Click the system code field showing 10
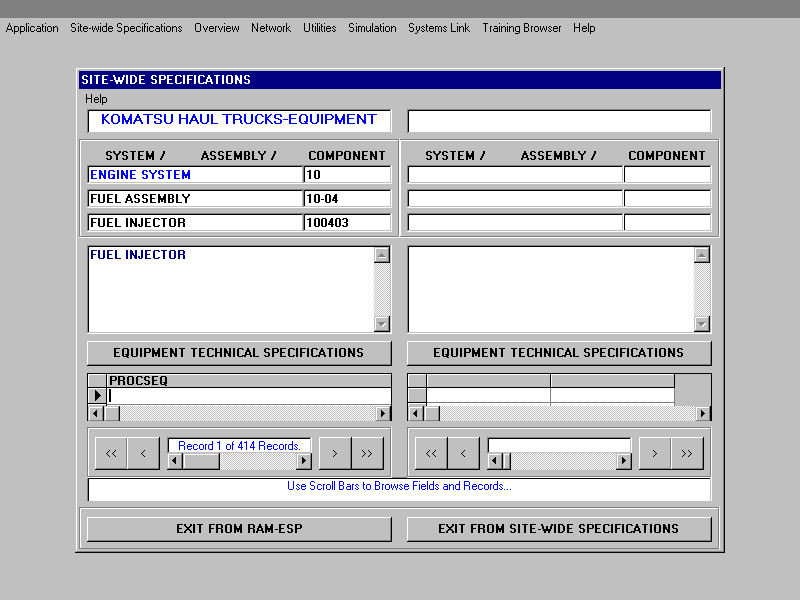The image size is (800, 600). [347, 175]
